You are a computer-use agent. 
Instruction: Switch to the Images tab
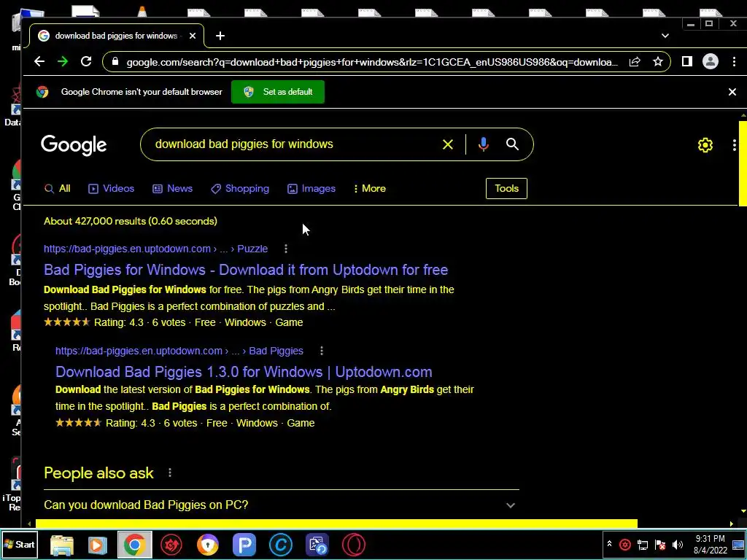[311, 189]
